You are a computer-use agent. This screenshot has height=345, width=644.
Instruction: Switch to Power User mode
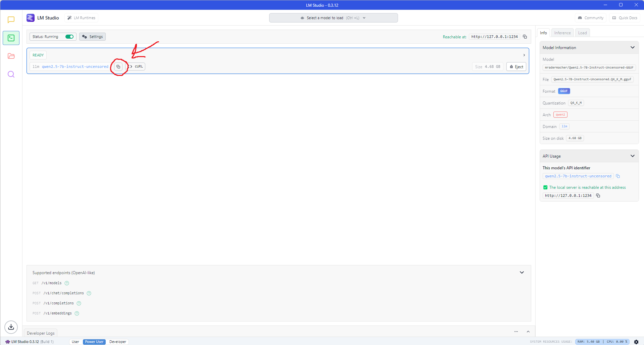[94, 342]
